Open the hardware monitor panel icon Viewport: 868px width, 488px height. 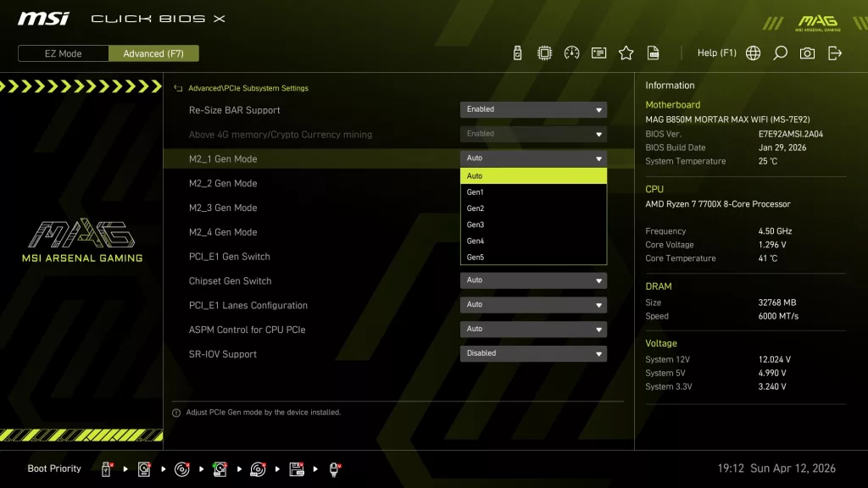tap(598, 53)
